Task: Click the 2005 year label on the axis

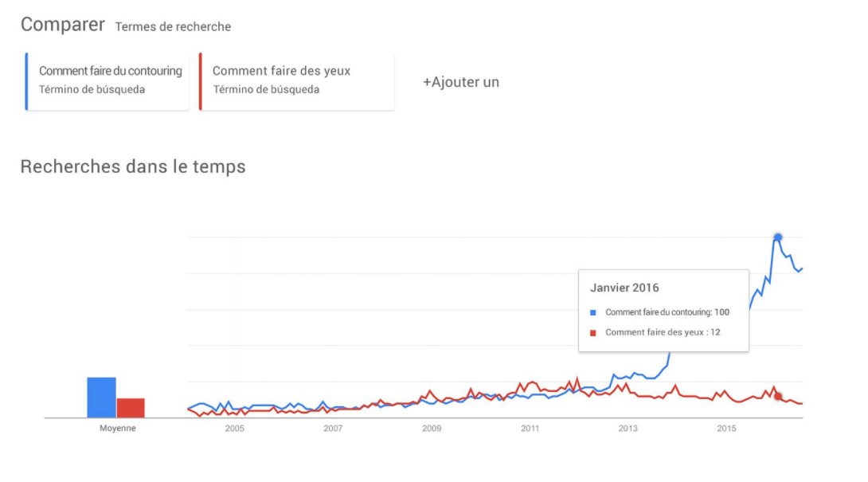Action: (x=234, y=429)
